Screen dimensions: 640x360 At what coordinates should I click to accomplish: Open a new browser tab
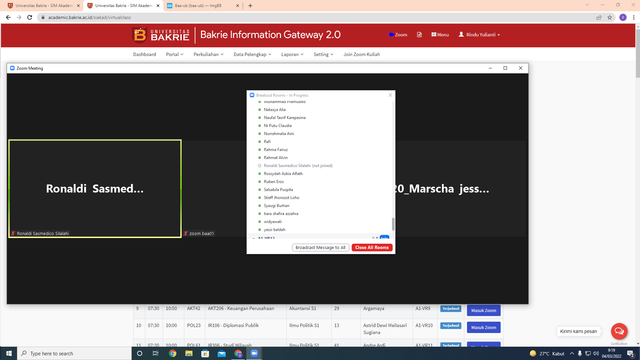(x=250, y=6)
